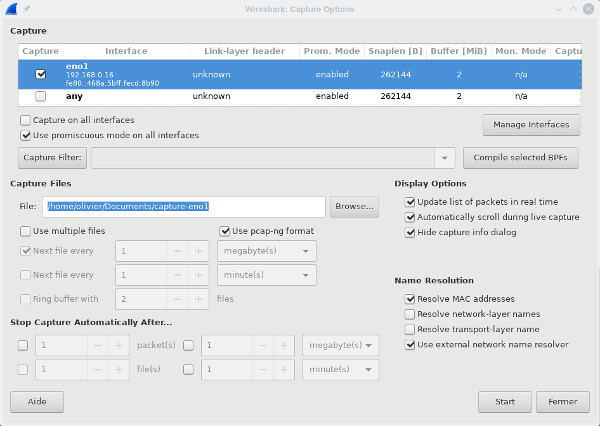Viewport: 600px width, 426px height.
Task: Click the Browse... button for capture file
Action: [354, 206]
